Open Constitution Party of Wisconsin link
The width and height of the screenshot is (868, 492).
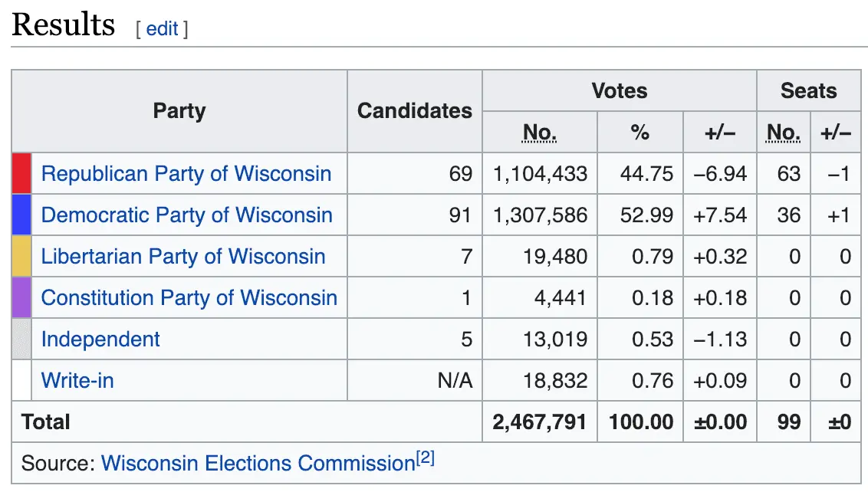coord(189,298)
